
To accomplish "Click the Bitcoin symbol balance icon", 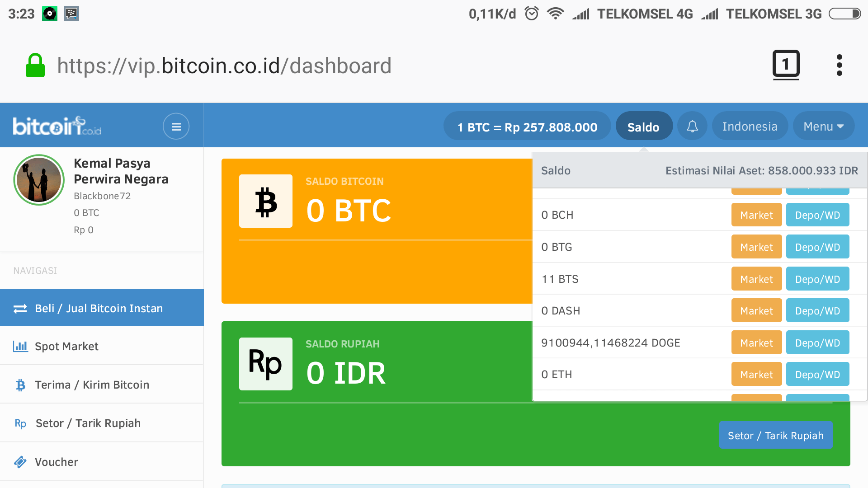I will 265,202.
